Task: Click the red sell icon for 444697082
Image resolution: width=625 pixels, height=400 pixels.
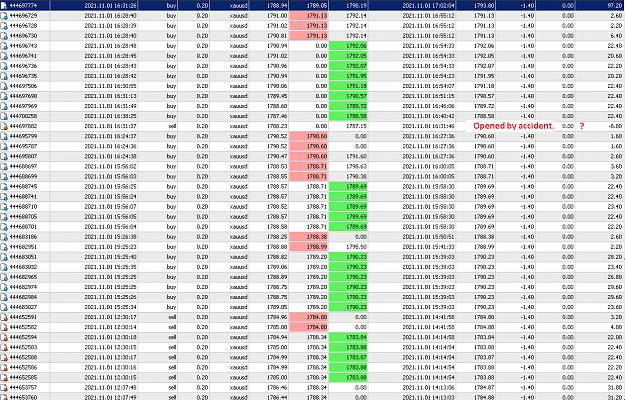Action: coord(4,126)
